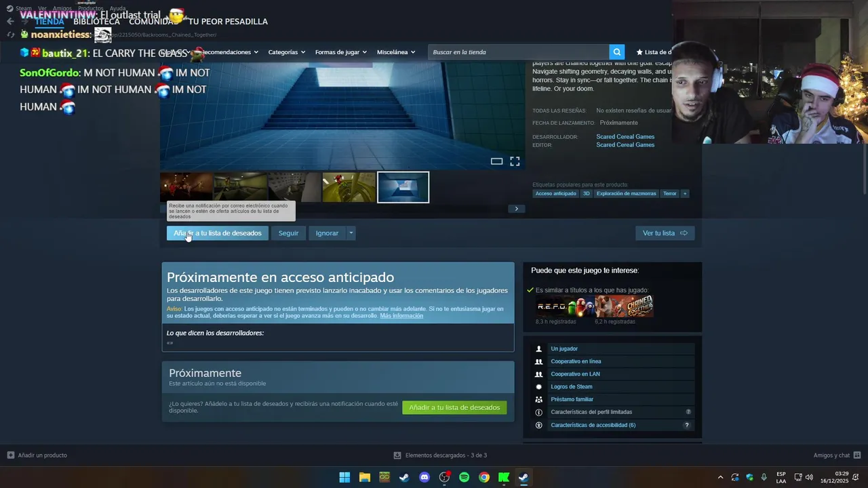
Task: Open the TU PEOR PESADILLA profile tab
Action: (228, 22)
